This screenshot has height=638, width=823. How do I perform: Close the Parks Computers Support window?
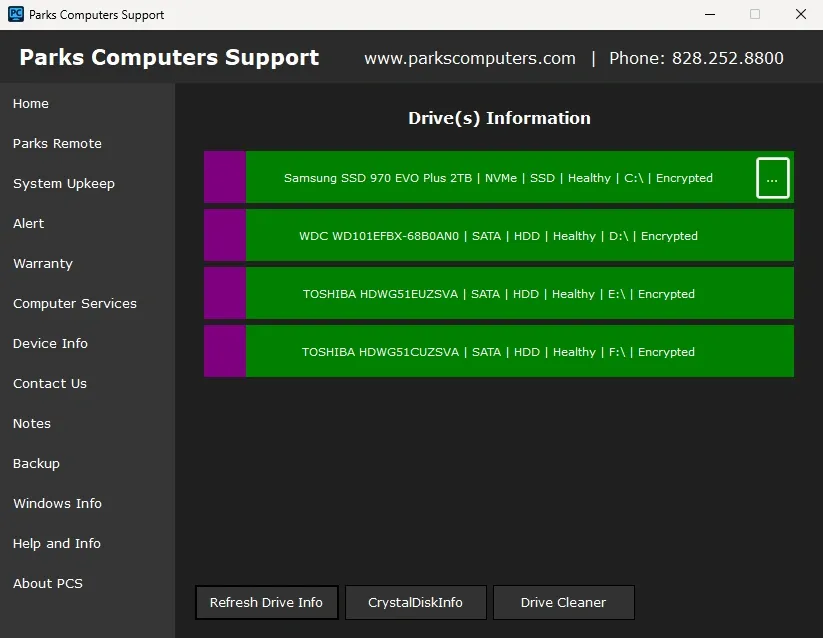pyautogui.click(x=800, y=14)
